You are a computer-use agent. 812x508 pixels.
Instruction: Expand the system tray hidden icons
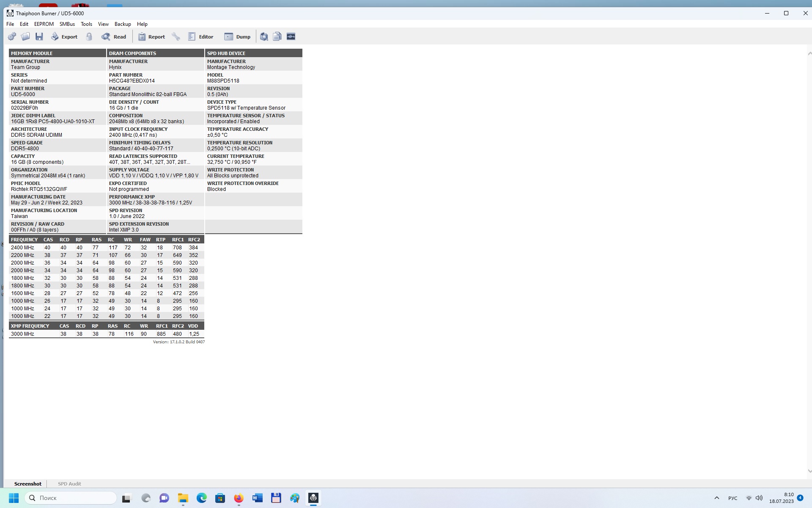pyautogui.click(x=716, y=498)
